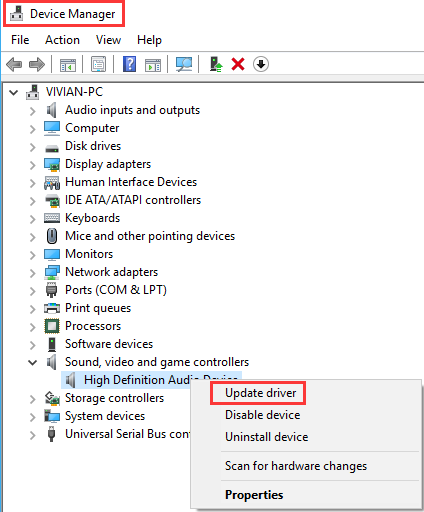
Task: Select the Processors tree item
Action: pyautogui.click(x=93, y=326)
